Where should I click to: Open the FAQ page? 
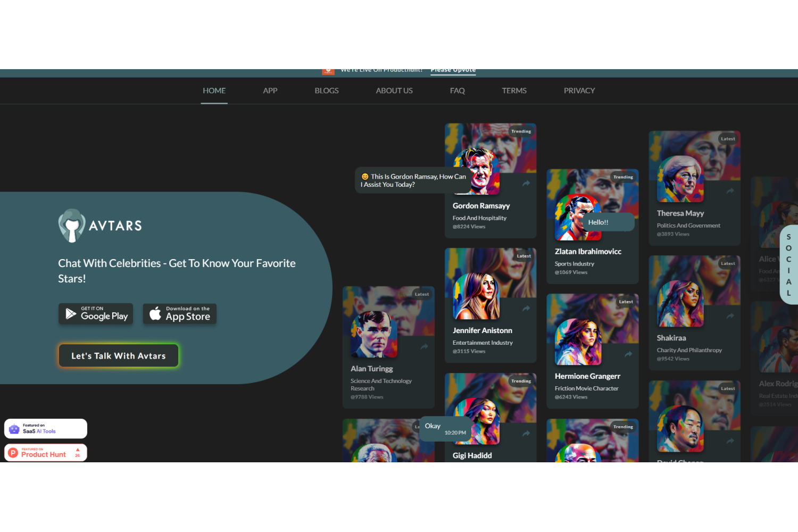(458, 90)
